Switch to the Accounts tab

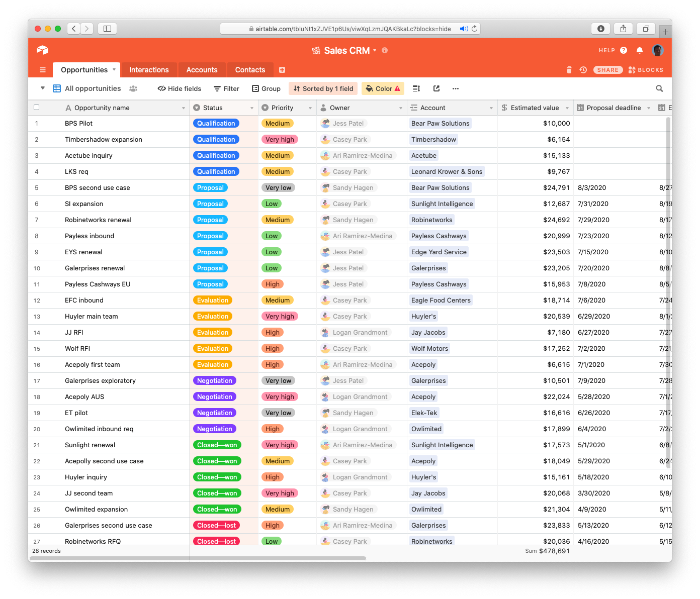coord(202,70)
